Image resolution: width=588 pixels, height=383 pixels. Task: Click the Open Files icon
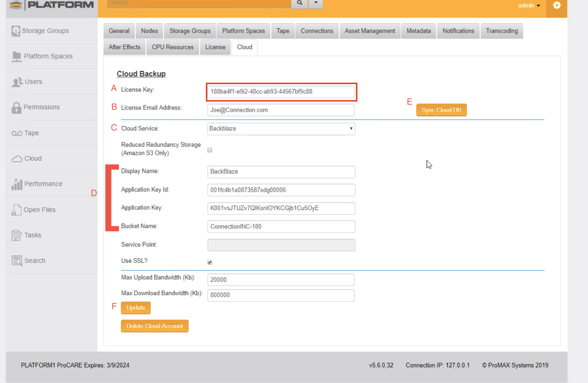[x=16, y=210]
